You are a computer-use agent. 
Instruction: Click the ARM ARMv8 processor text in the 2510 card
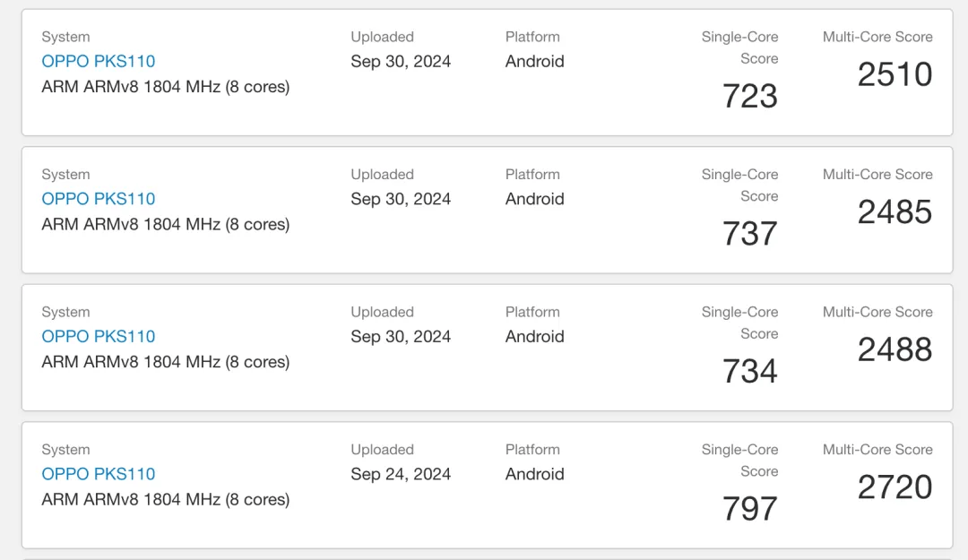pos(166,87)
